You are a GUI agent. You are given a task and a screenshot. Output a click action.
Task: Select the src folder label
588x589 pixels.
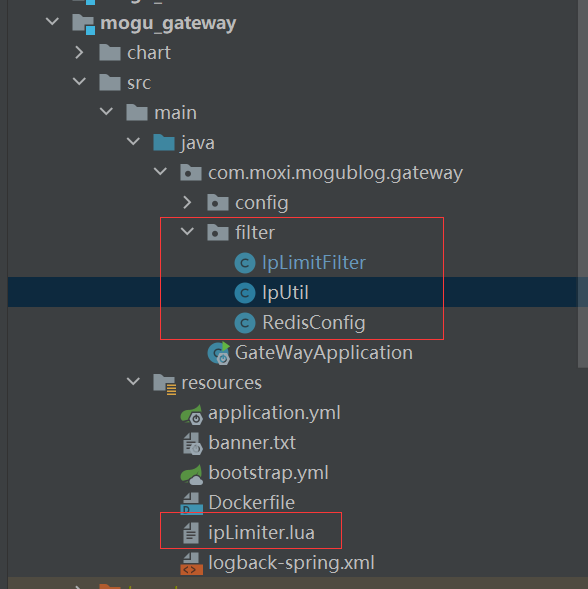tap(139, 83)
